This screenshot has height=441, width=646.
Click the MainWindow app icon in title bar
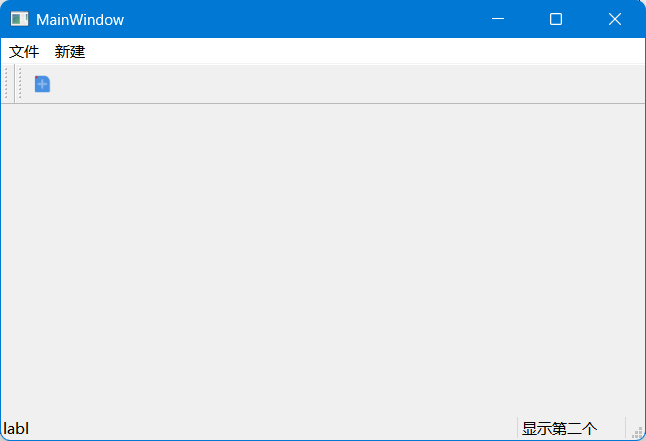click(x=19, y=19)
